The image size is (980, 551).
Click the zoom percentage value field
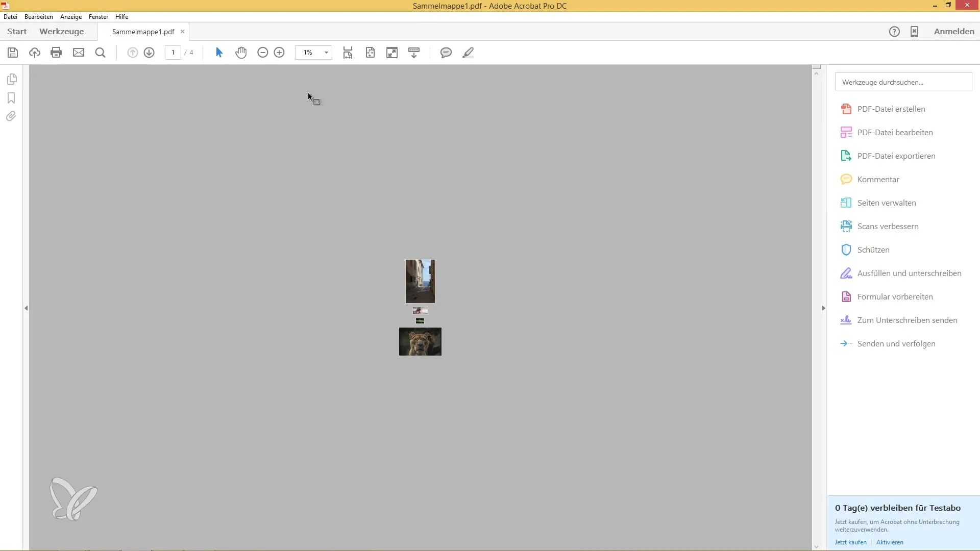(x=308, y=53)
